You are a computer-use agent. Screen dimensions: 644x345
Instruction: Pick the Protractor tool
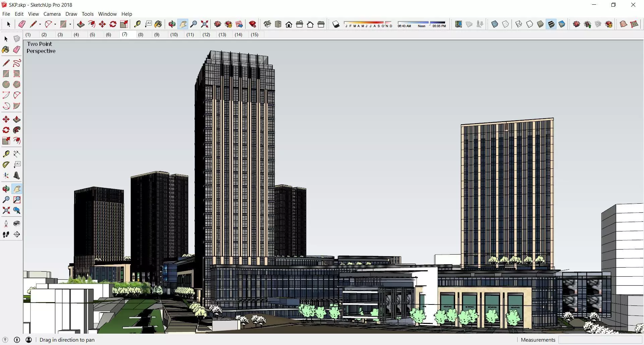6,164
